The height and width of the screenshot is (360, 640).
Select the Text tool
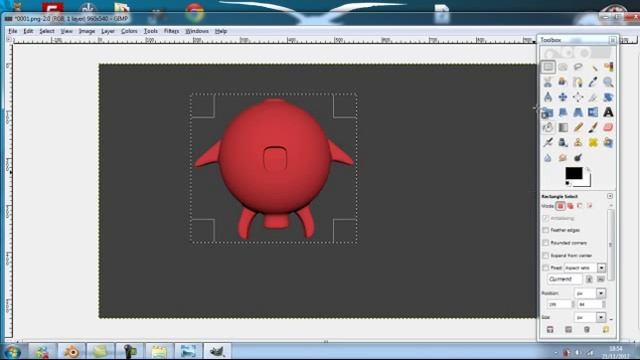coord(608,112)
